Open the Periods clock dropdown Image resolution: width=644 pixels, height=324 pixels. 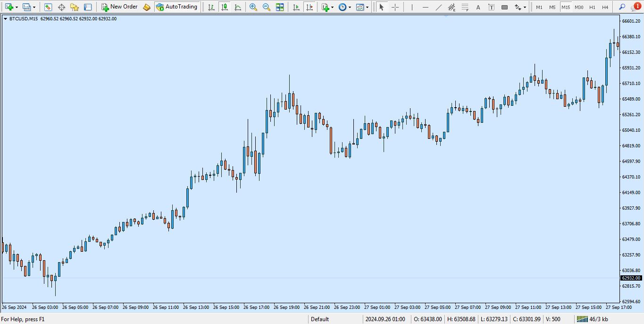point(344,7)
